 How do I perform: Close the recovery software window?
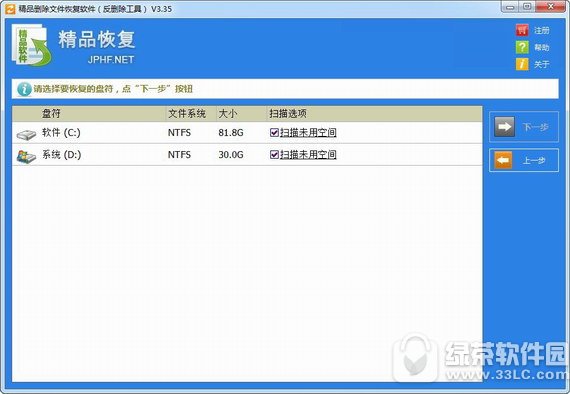550,7
